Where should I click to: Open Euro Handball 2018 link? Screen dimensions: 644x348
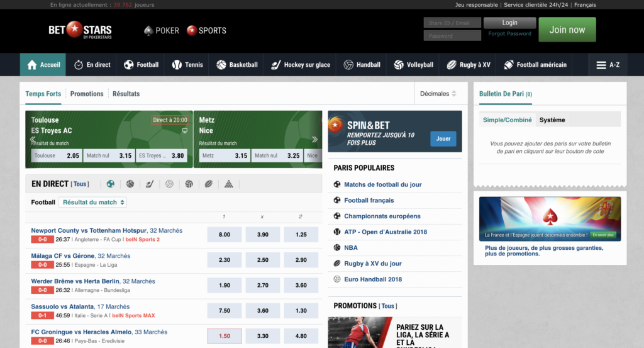373,279
